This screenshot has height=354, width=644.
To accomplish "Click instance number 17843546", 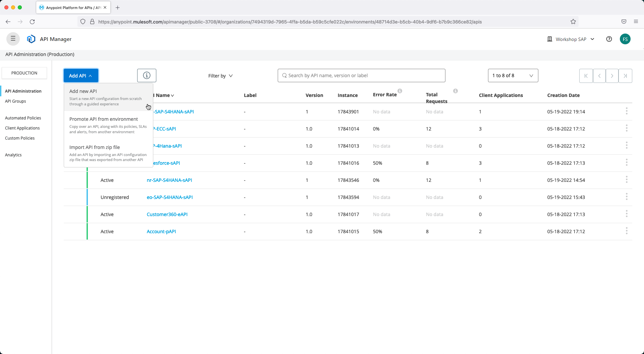I will pos(348,180).
